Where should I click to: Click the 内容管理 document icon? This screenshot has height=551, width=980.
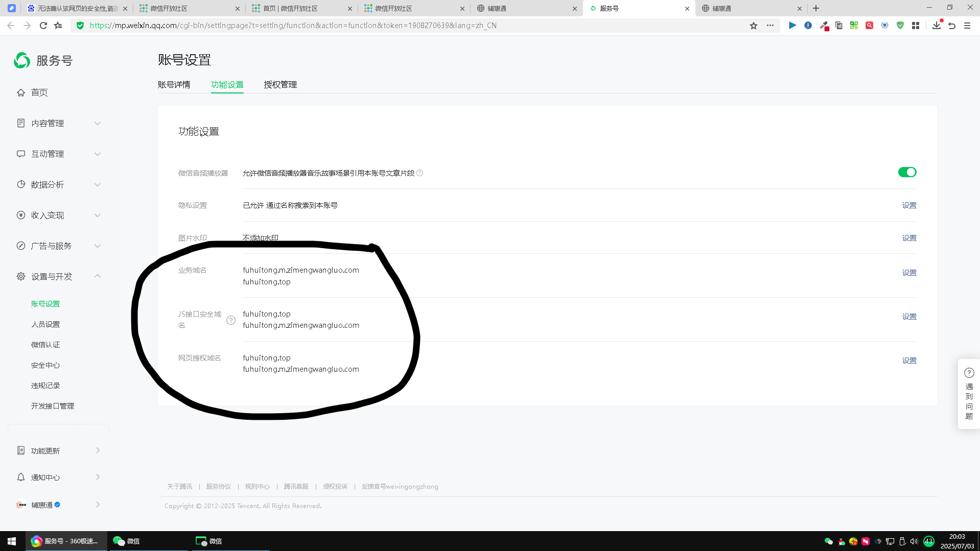click(x=21, y=123)
